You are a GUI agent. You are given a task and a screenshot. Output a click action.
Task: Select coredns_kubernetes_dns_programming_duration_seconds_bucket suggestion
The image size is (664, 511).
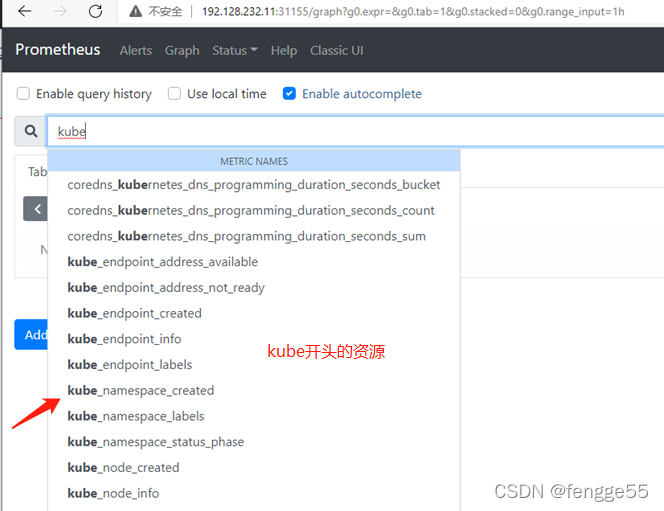[254, 185]
